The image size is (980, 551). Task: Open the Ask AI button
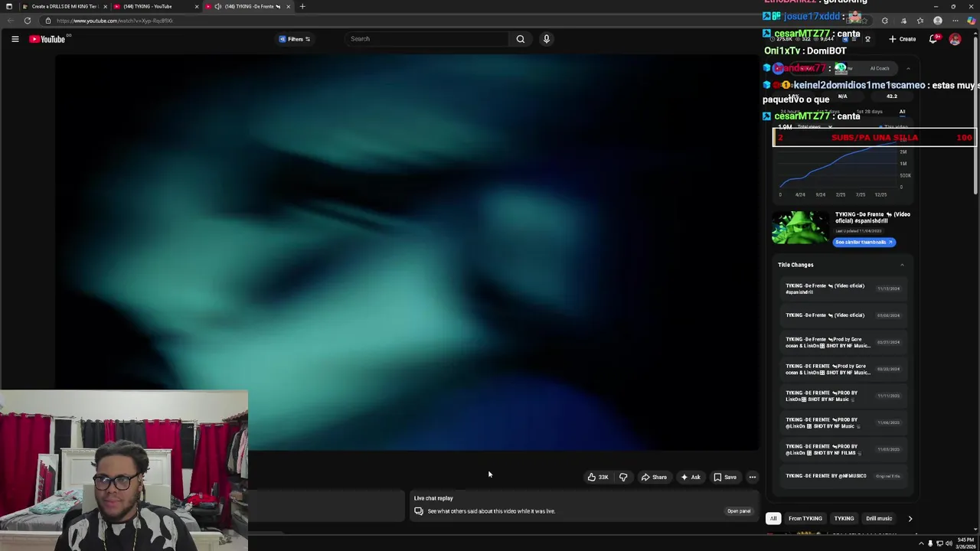(690, 478)
